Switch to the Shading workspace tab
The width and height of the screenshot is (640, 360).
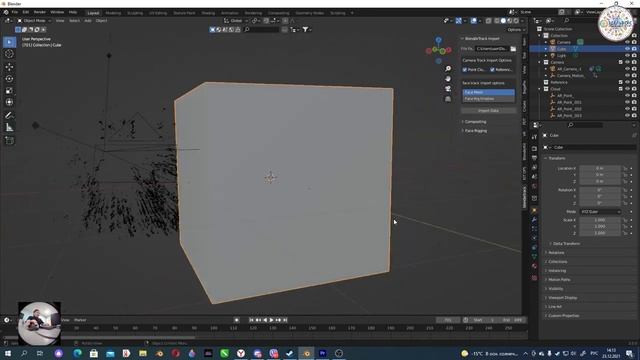tap(208, 13)
